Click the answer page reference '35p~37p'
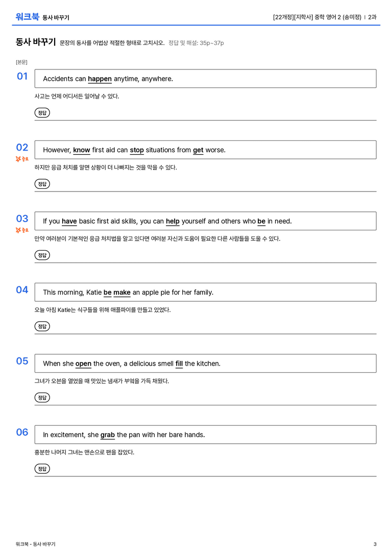The image size is (392, 555). click(x=211, y=43)
